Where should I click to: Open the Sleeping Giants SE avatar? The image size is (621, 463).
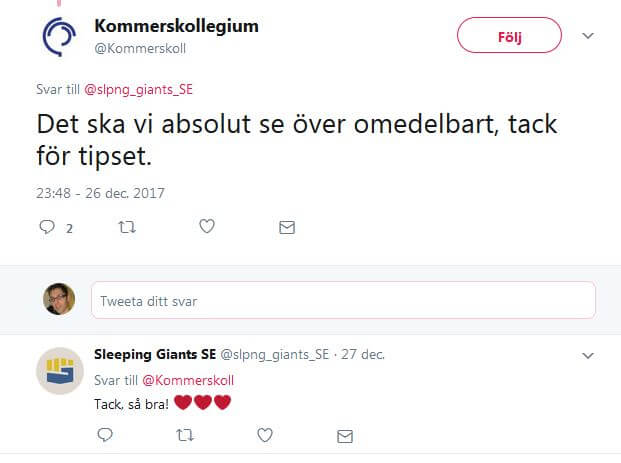pyautogui.click(x=60, y=371)
